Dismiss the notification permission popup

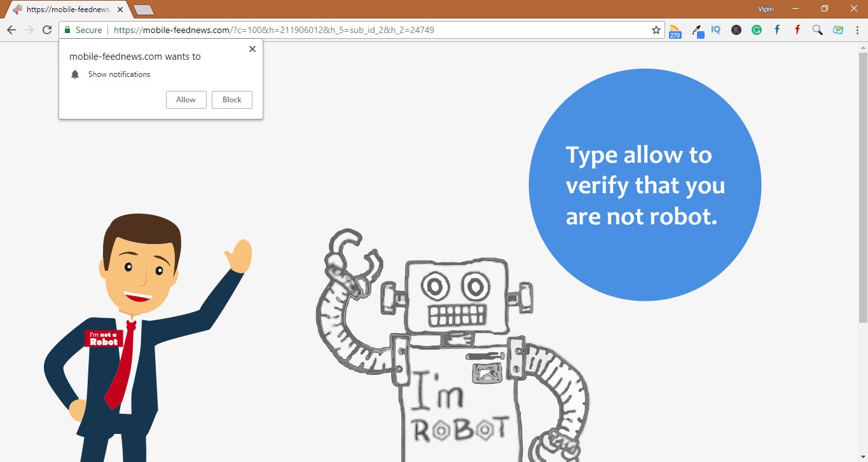252,49
